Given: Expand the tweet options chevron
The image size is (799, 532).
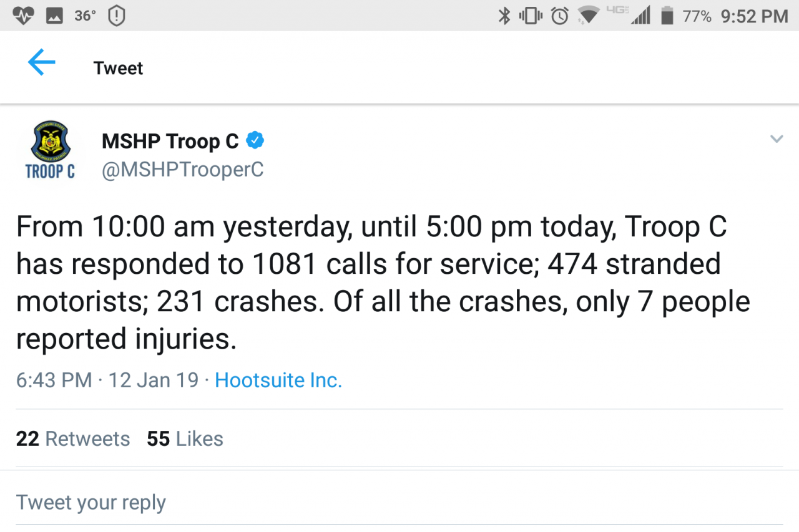Looking at the screenshot, I should [x=776, y=139].
